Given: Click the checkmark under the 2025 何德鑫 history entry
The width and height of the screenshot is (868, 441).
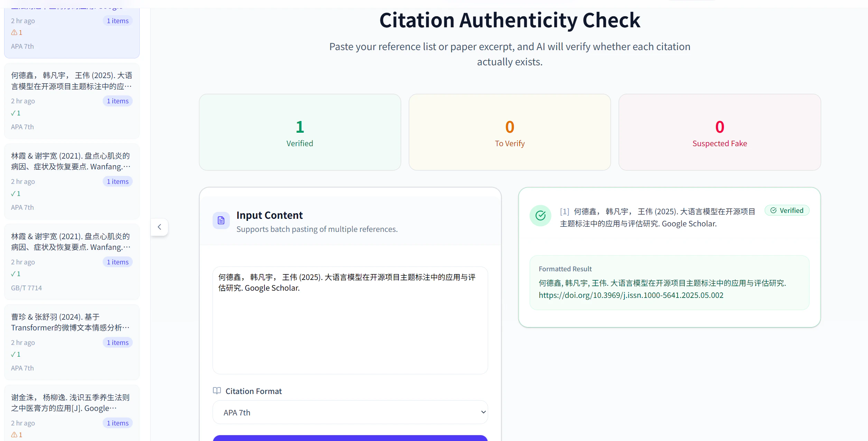Looking at the screenshot, I should coord(13,113).
